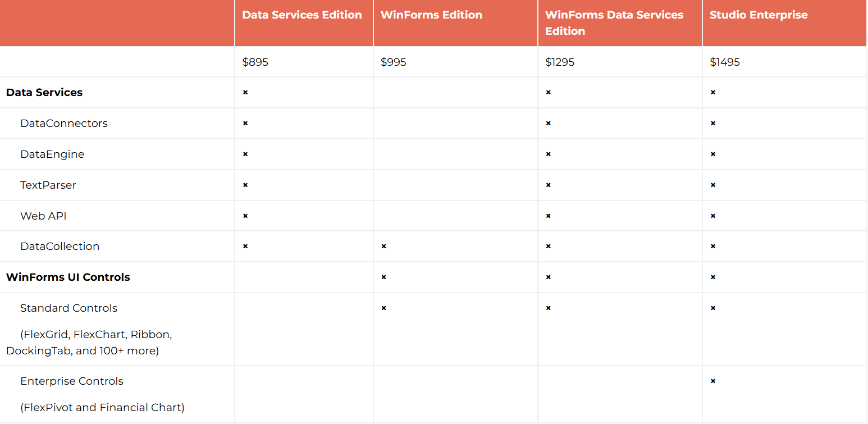Click the TextParser mark under Studio Enterprise
Screen dimensions: 868x424
coord(713,185)
